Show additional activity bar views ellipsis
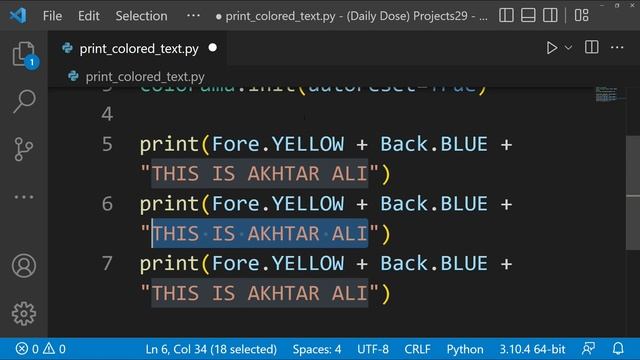This screenshot has width=640, height=360. pos(24,197)
